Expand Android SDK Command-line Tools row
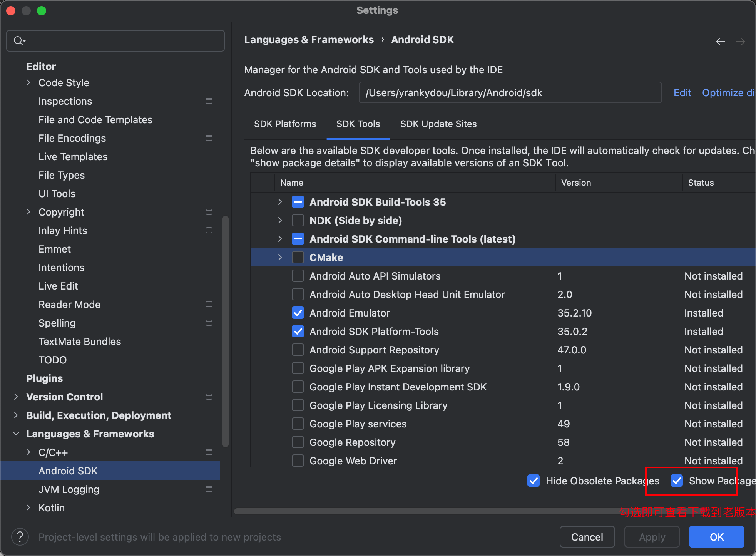Image resolution: width=756 pixels, height=556 pixels. click(280, 239)
